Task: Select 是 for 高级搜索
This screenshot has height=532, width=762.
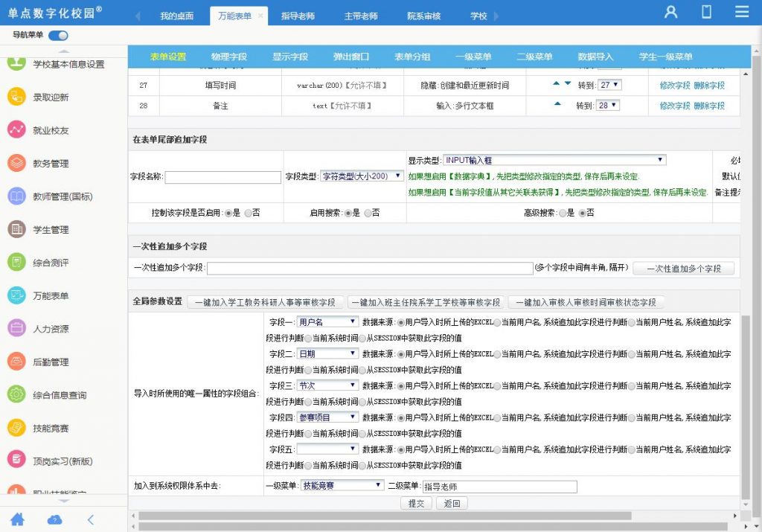Action: (x=563, y=213)
